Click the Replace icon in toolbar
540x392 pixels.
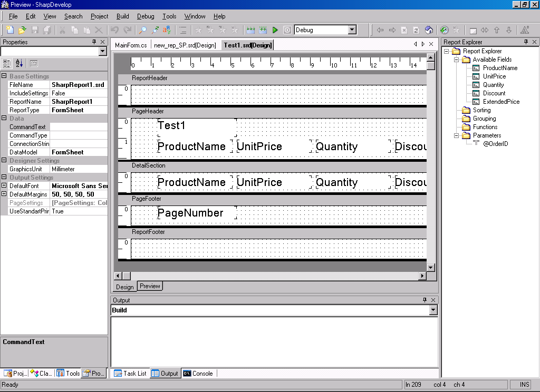(x=167, y=30)
